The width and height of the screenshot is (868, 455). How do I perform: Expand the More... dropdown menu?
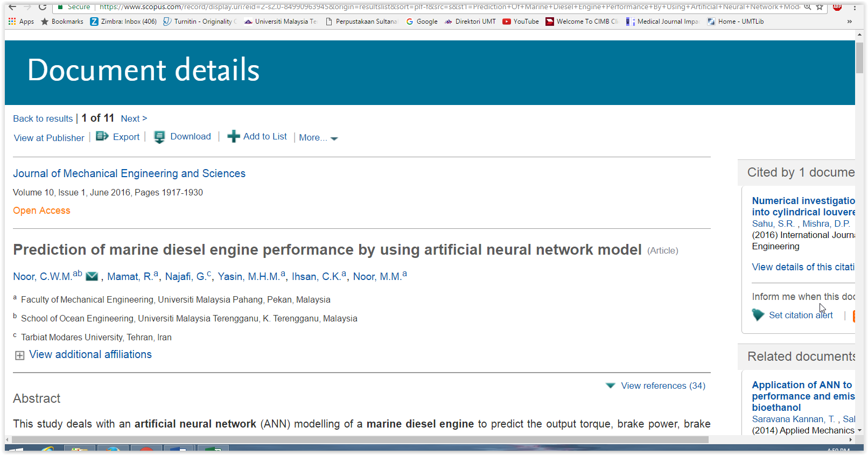318,138
